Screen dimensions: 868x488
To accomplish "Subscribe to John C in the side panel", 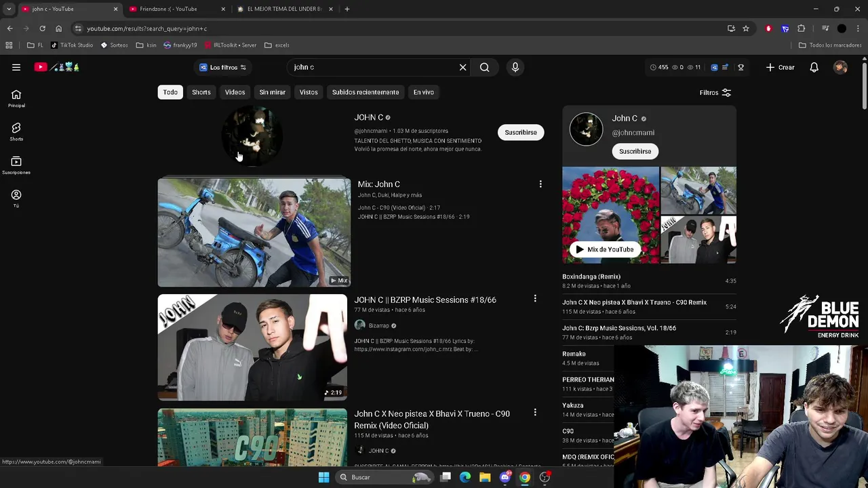I will [635, 151].
